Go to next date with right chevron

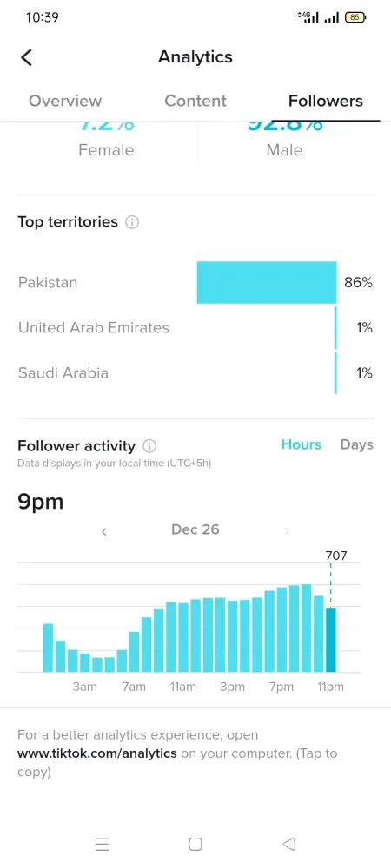point(287,531)
